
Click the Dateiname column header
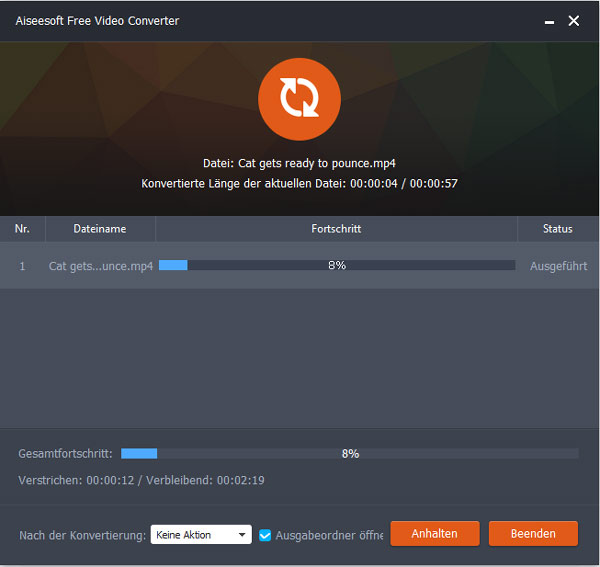pos(100,229)
